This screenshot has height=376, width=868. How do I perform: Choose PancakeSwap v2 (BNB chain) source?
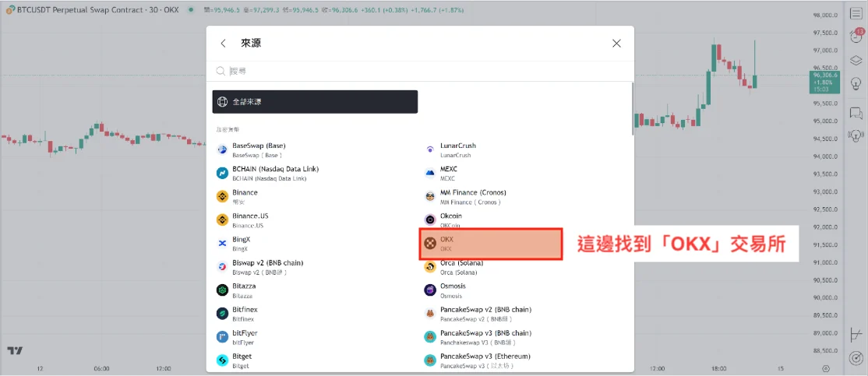(x=523, y=314)
